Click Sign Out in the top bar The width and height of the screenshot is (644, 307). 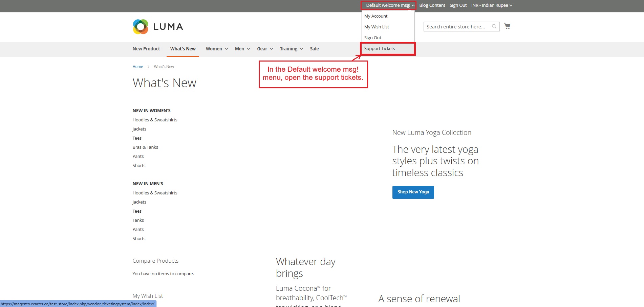pos(458,5)
